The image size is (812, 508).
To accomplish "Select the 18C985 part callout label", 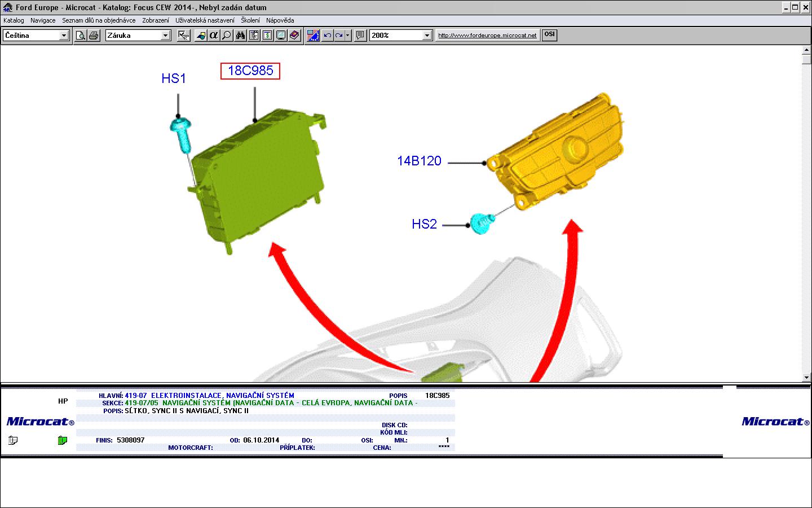I will 250,71.
